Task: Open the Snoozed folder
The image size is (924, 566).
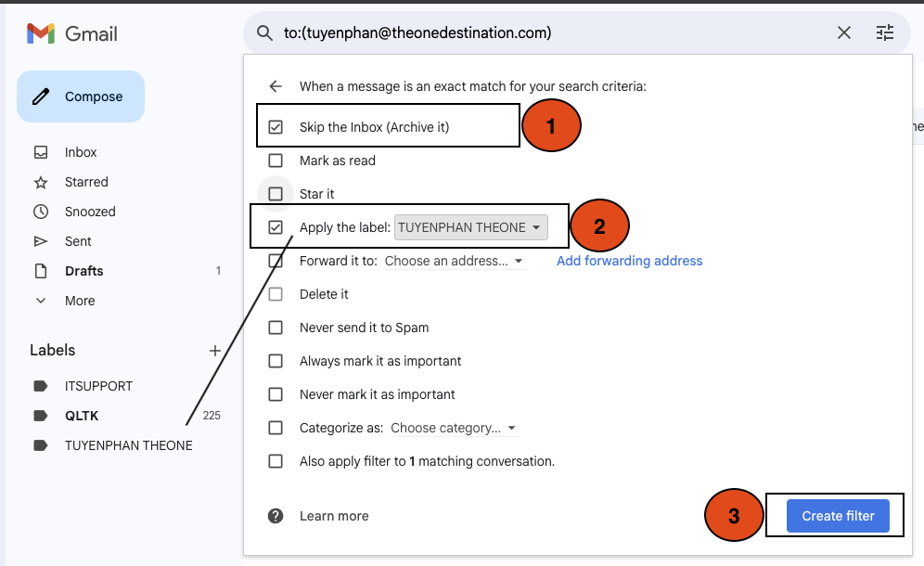Action: (90, 212)
